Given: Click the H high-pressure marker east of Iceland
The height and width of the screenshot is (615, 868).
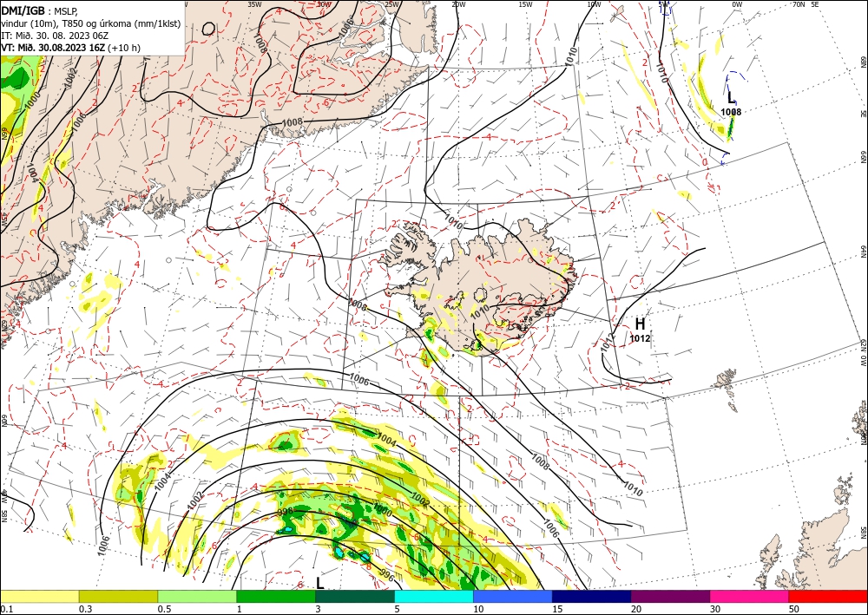Looking at the screenshot, I should click(640, 324).
